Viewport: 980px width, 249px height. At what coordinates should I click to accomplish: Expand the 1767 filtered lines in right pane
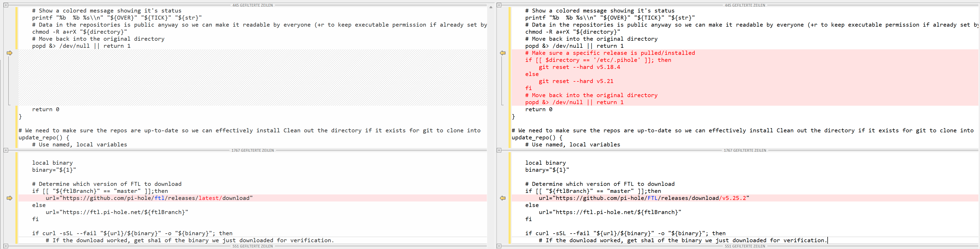[x=499, y=150]
